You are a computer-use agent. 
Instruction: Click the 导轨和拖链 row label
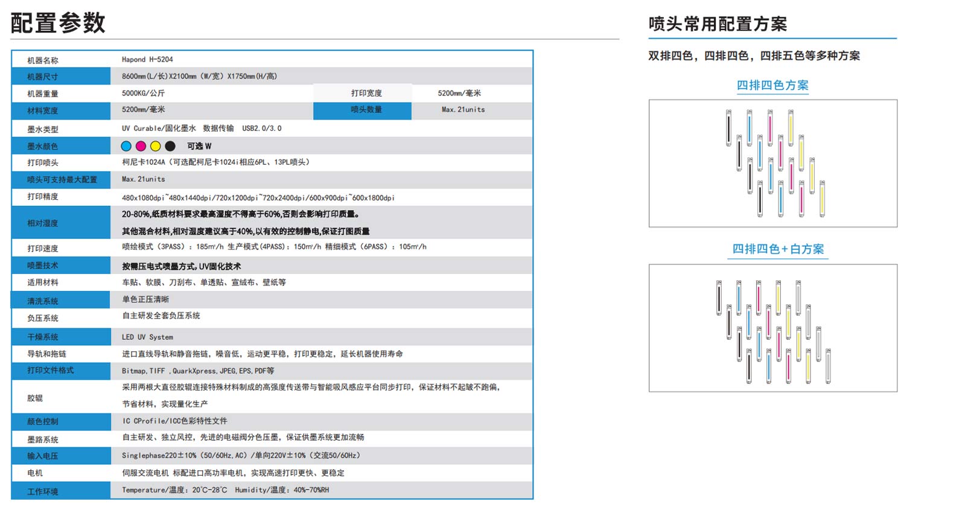[47, 354]
